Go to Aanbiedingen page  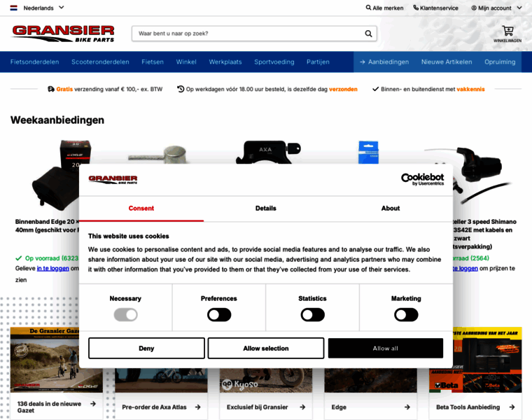tap(384, 62)
